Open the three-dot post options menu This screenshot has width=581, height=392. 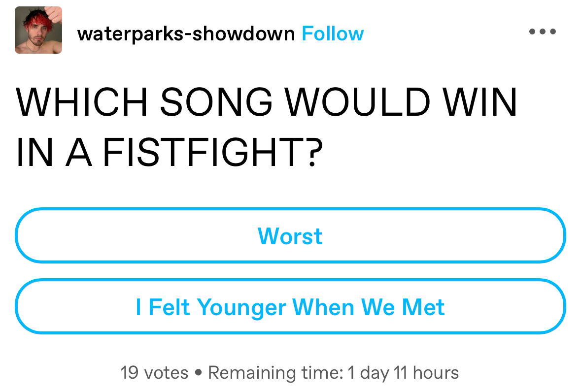tap(543, 32)
